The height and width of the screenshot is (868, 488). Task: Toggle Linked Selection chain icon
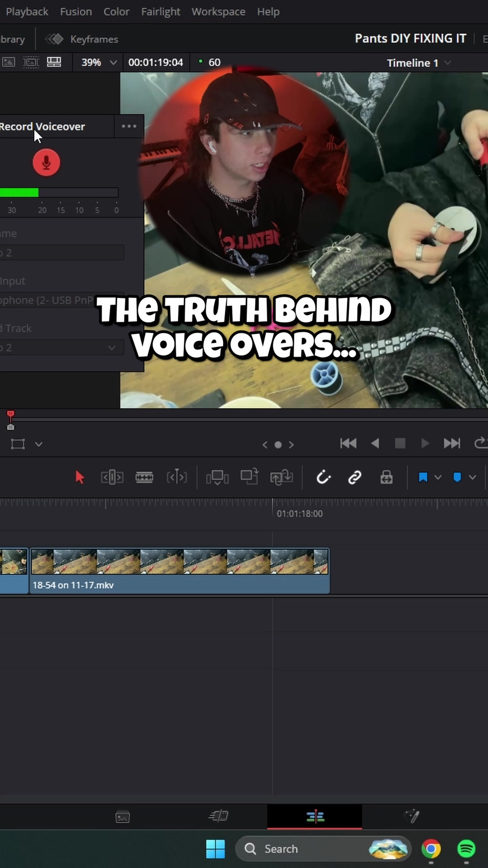tap(354, 477)
